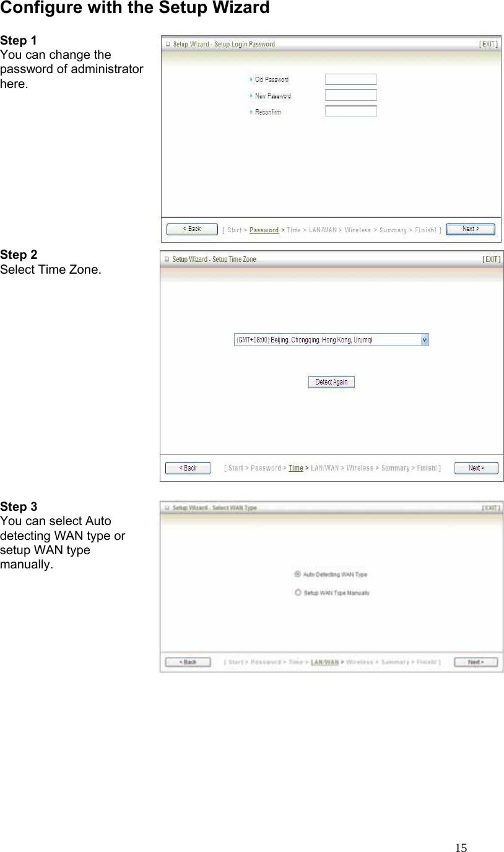Click the 'Select Time Zone.' instruction text
Screen dimensions: 504x852
pos(51,270)
